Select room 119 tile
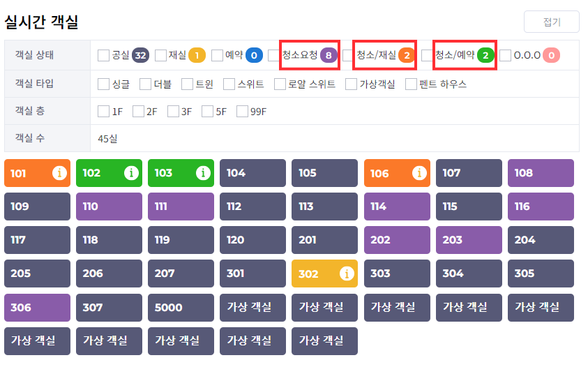The height and width of the screenshot is (367, 588). [181, 240]
